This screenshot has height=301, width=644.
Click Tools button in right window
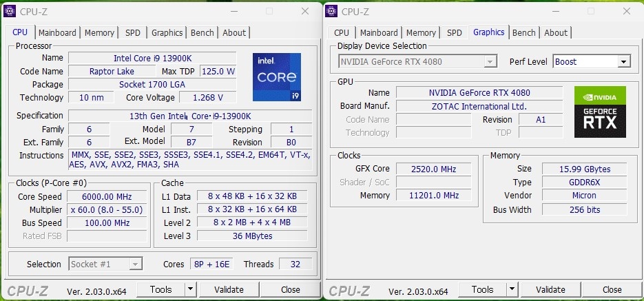tap(482, 289)
